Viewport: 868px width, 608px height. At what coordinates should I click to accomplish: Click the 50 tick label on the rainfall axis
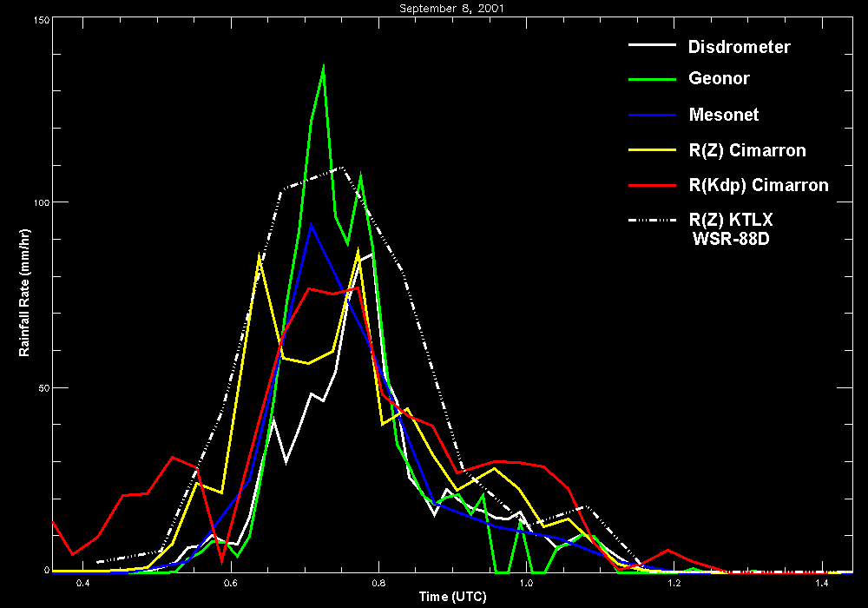[43, 387]
